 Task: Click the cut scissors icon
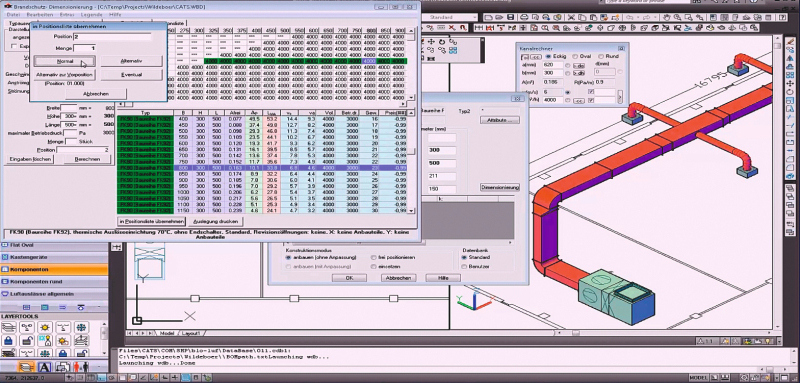[x=571, y=17]
